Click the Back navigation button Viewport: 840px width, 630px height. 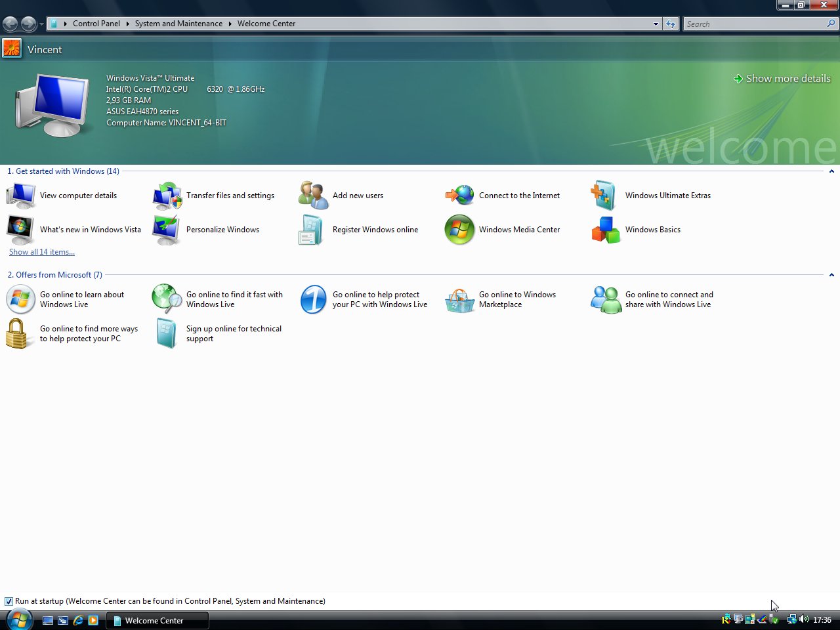[10, 24]
